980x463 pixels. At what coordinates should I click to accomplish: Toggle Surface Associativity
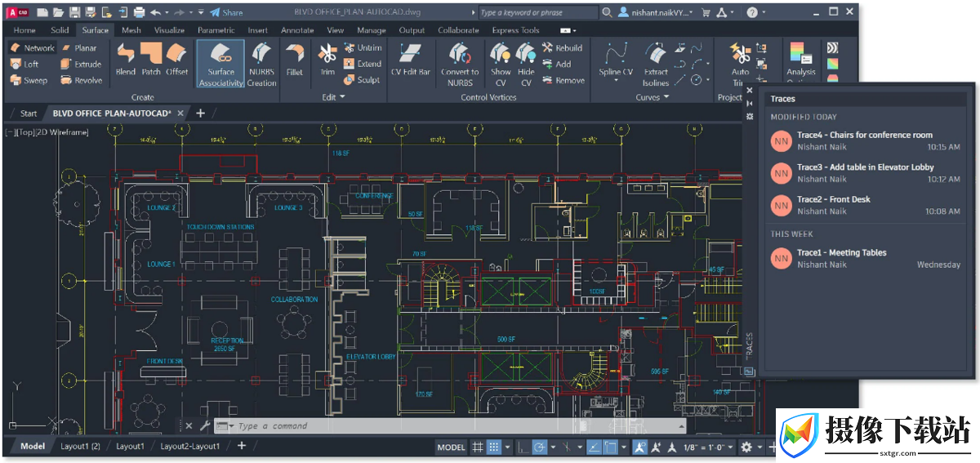coord(220,65)
